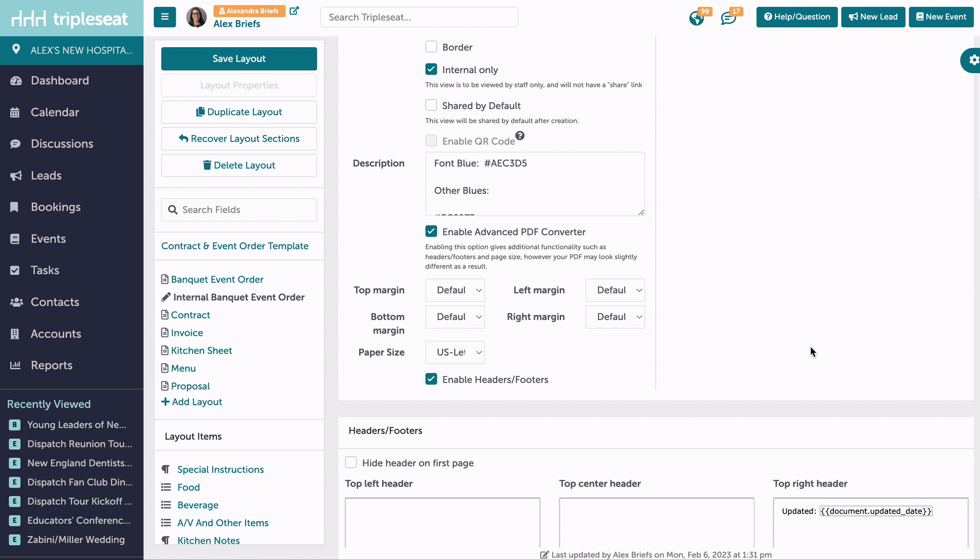Open the external link icon beside Alexandra Briefs

pyautogui.click(x=294, y=10)
